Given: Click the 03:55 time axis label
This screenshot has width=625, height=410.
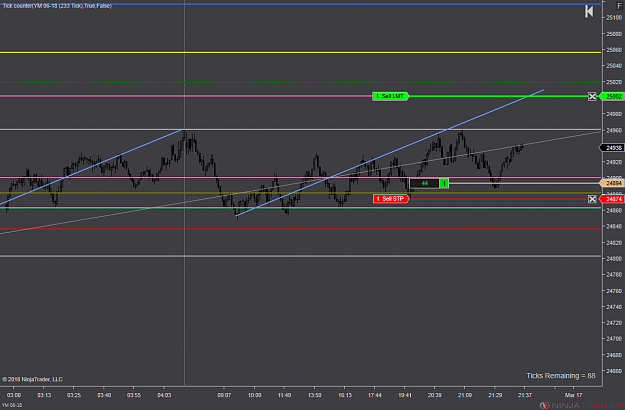Looking at the screenshot, I should click(134, 395).
